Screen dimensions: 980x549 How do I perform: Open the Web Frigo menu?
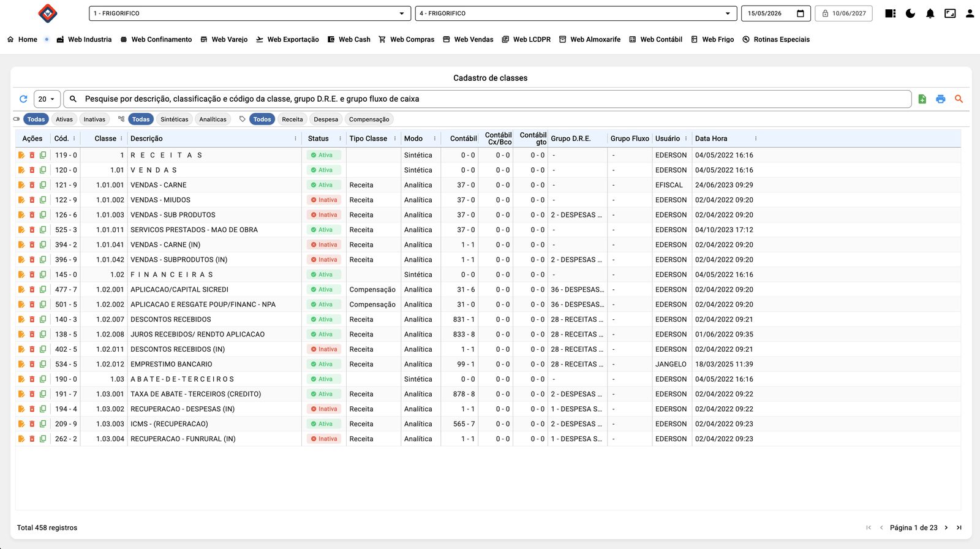pyautogui.click(x=712, y=39)
